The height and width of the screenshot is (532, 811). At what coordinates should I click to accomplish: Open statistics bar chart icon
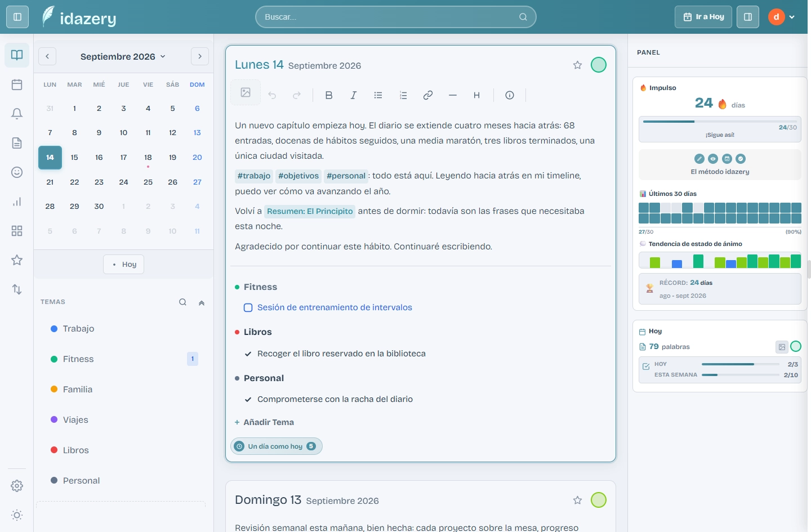(x=17, y=202)
